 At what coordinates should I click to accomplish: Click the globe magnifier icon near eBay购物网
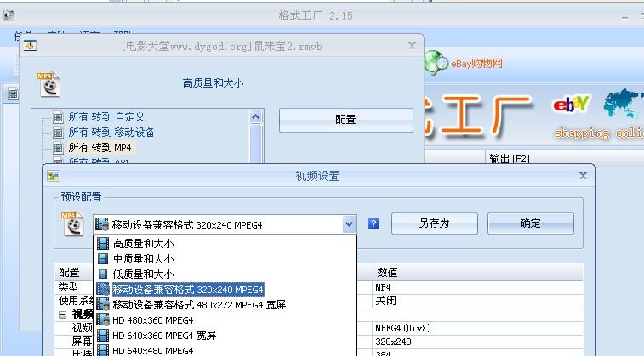point(436,63)
